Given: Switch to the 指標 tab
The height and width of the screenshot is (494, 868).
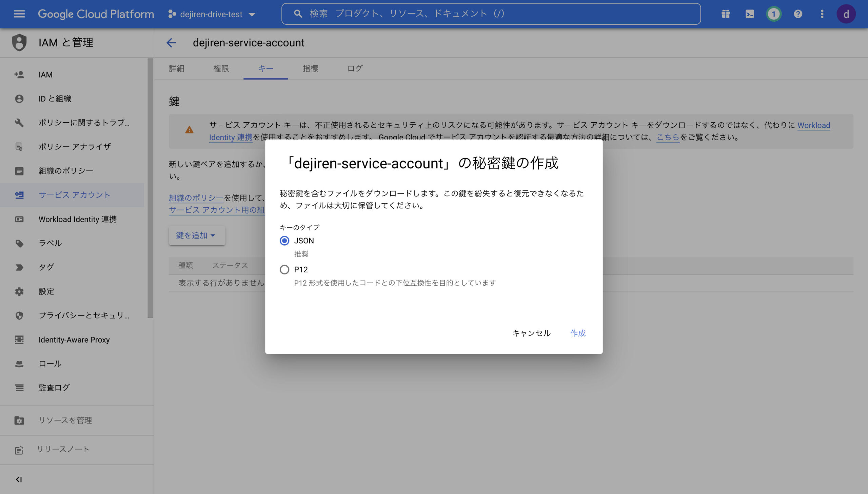Looking at the screenshot, I should [310, 68].
